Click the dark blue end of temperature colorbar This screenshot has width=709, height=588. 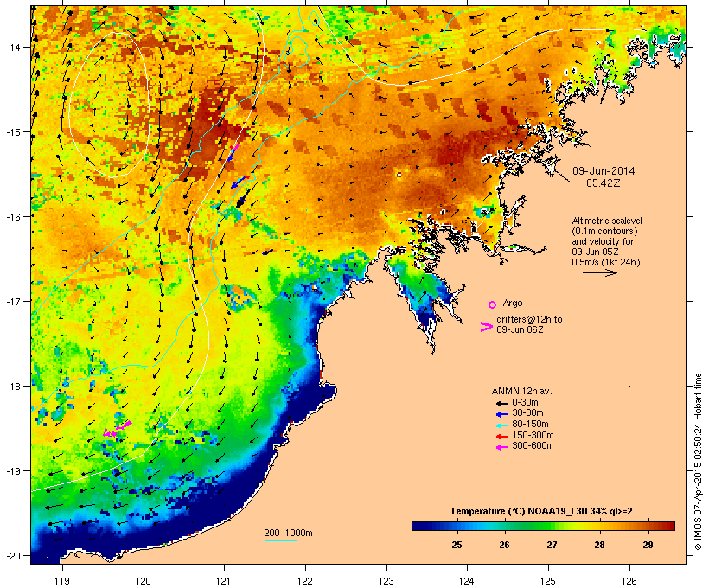pyautogui.click(x=418, y=526)
